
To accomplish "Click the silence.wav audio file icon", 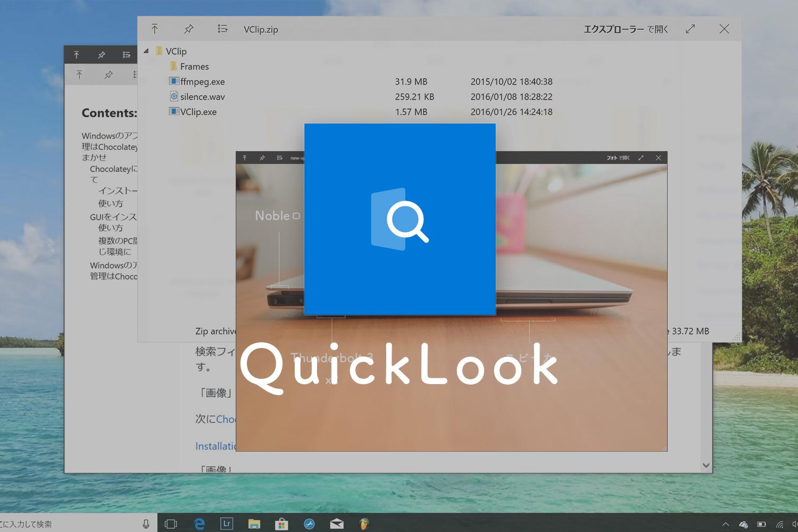I will coord(173,96).
